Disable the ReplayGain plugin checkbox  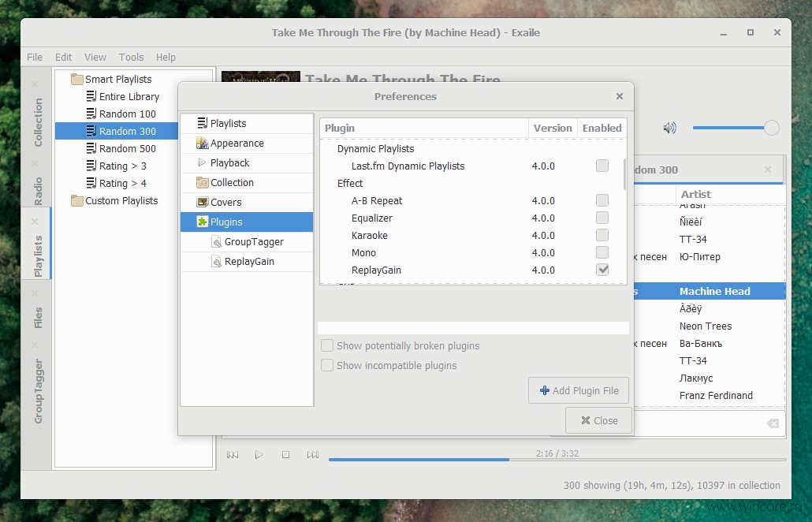602,270
